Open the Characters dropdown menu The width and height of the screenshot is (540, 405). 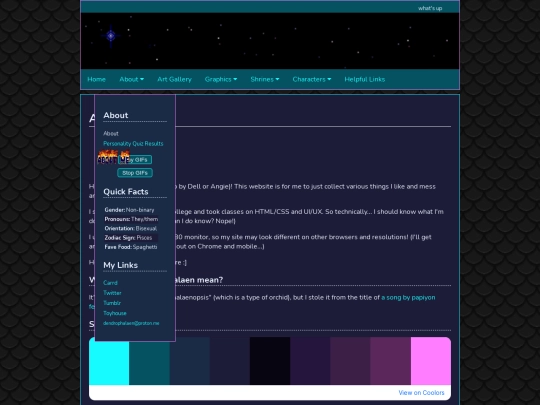[x=312, y=79]
